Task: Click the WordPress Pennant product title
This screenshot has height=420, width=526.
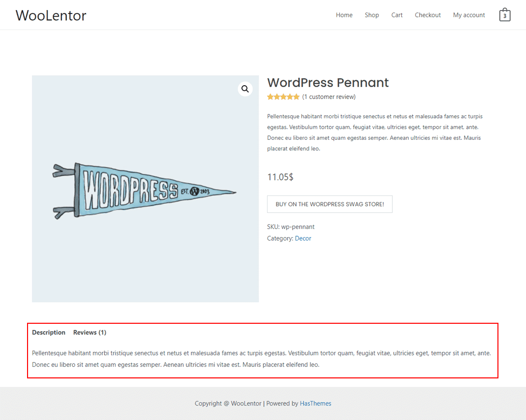Action: click(328, 83)
